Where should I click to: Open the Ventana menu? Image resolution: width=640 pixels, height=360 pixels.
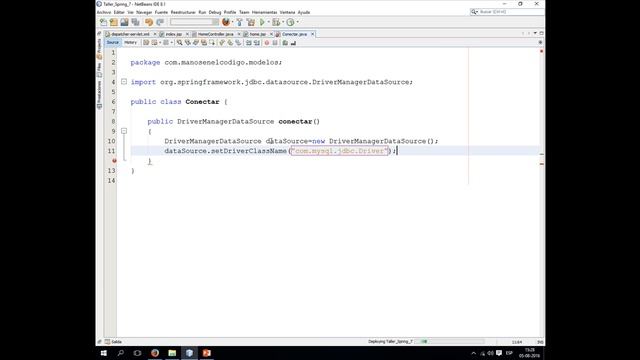[x=287, y=12]
